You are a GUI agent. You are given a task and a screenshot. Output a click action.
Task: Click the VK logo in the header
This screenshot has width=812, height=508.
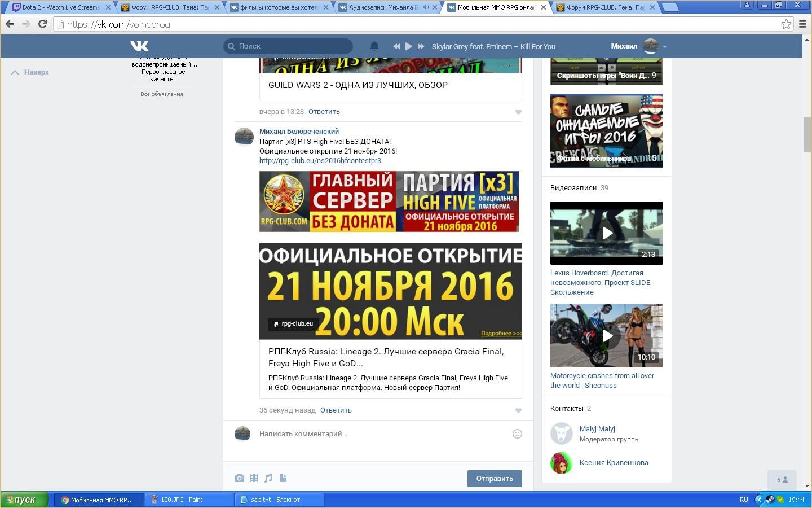pos(139,46)
